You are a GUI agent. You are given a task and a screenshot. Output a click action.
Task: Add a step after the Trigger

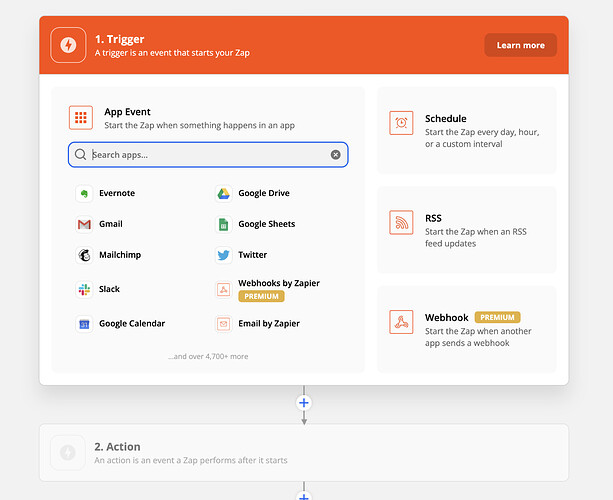point(304,403)
